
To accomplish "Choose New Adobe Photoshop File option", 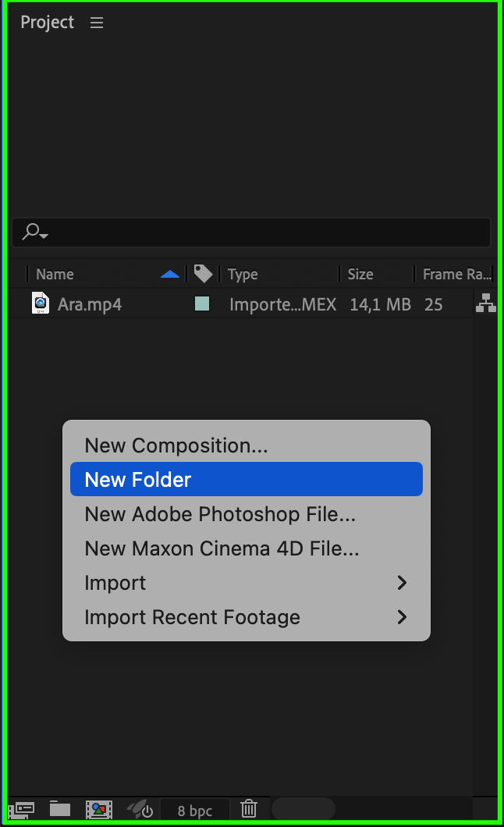I will pos(220,514).
